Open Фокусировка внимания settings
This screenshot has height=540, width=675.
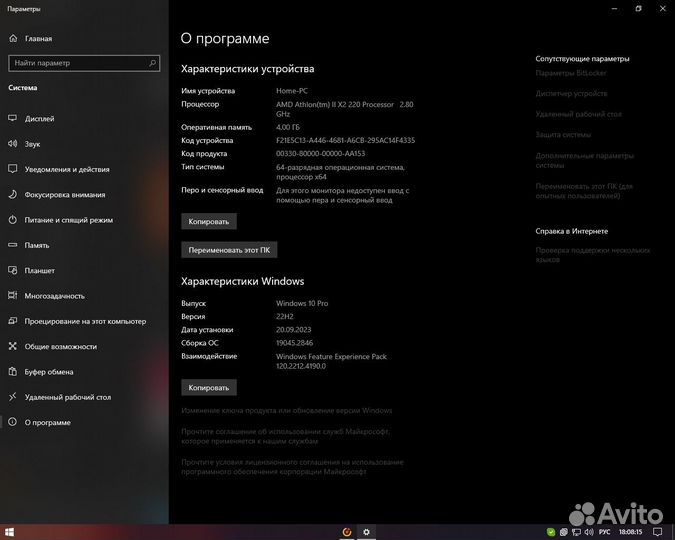56,195
